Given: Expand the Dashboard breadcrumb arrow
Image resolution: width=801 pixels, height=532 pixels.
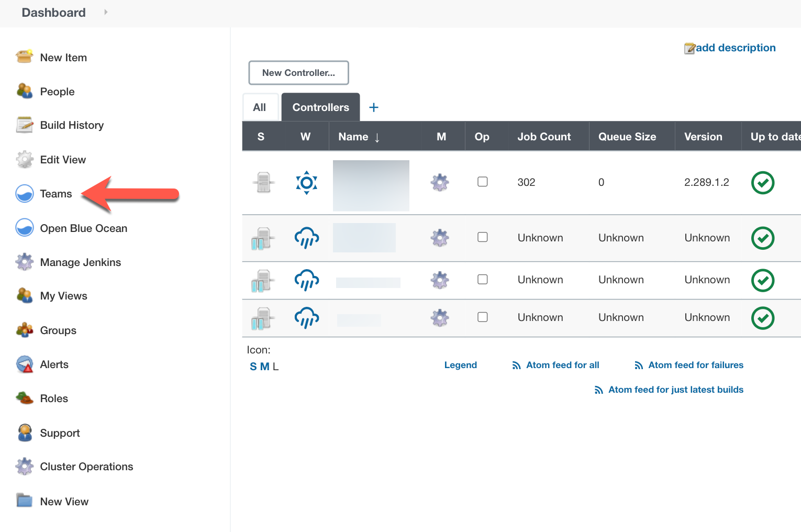Looking at the screenshot, I should point(106,12).
